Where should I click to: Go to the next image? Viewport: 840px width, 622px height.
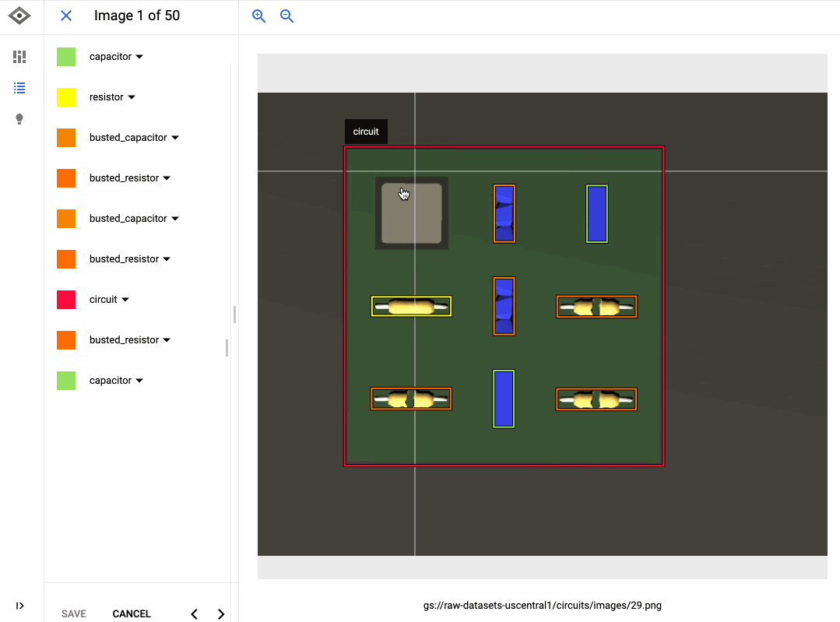pos(220,613)
